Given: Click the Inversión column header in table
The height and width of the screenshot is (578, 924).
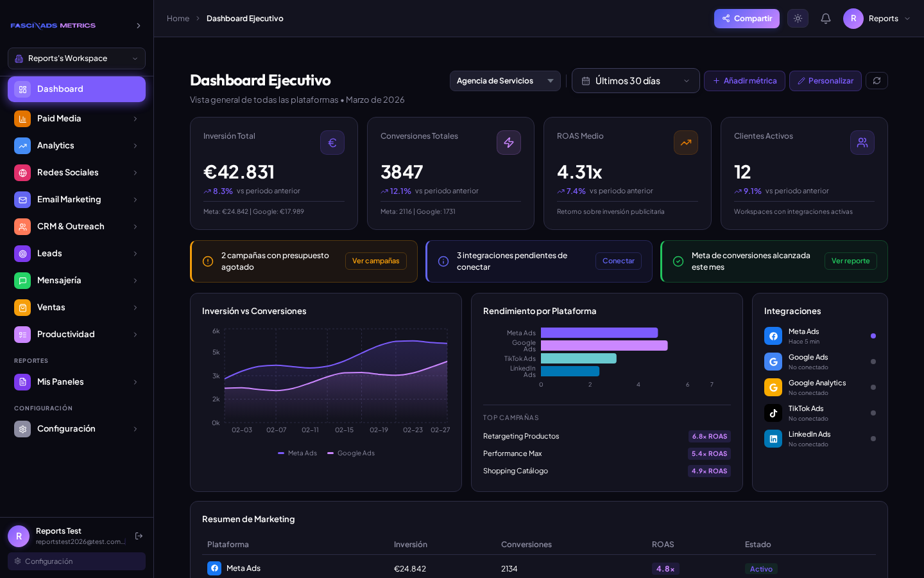Looking at the screenshot, I should (411, 545).
